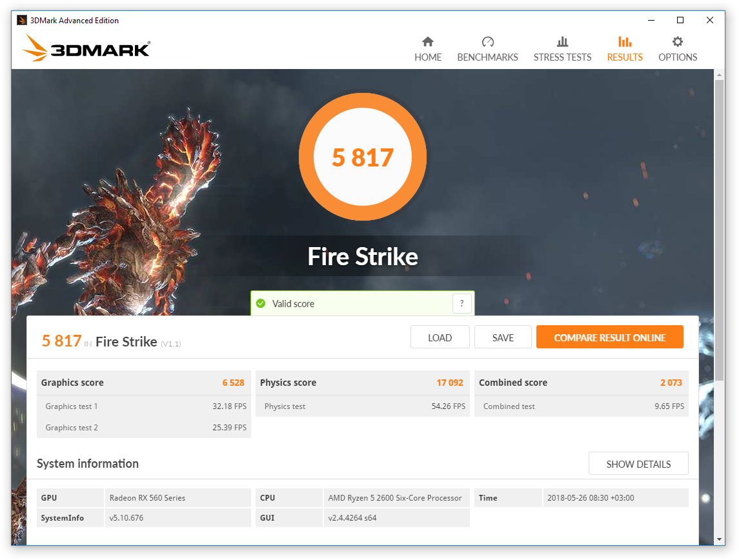
Task: Click the 5 817 score in result header
Action: [62, 341]
